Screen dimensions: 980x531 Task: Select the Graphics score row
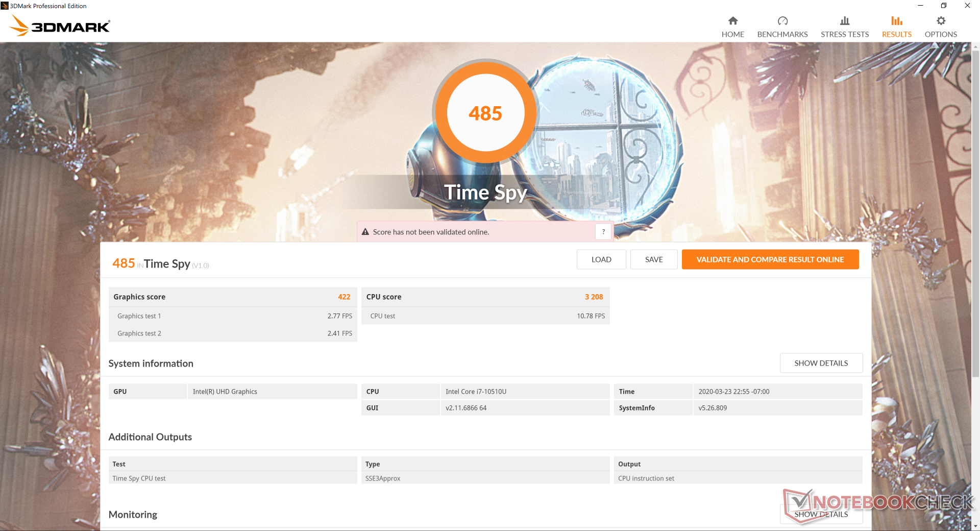tap(233, 297)
